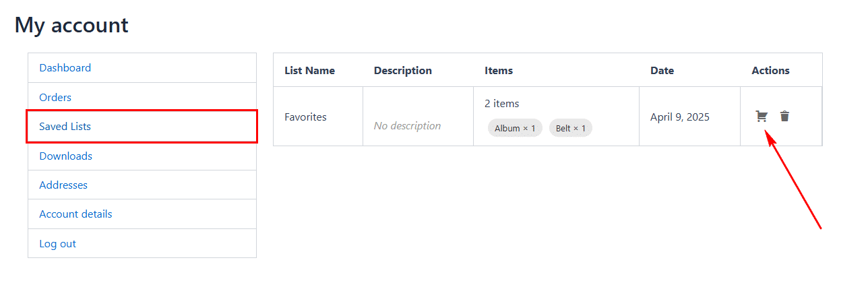Click the Items column header

pos(499,71)
